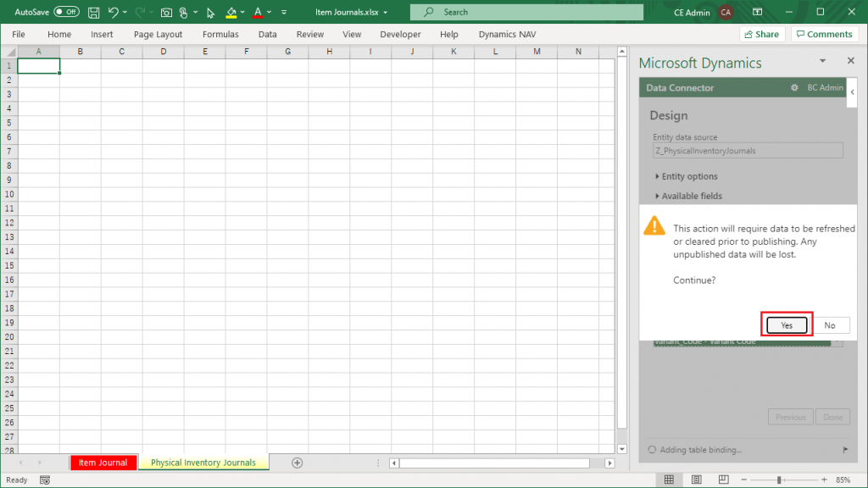The image size is (868, 488).
Task: Click the CA account avatar
Action: point(726,12)
